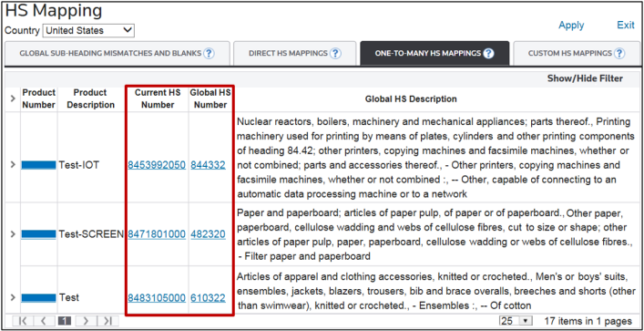Sort by Product Number column header
This screenshot has height=331, width=644.
[x=39, y=98]
